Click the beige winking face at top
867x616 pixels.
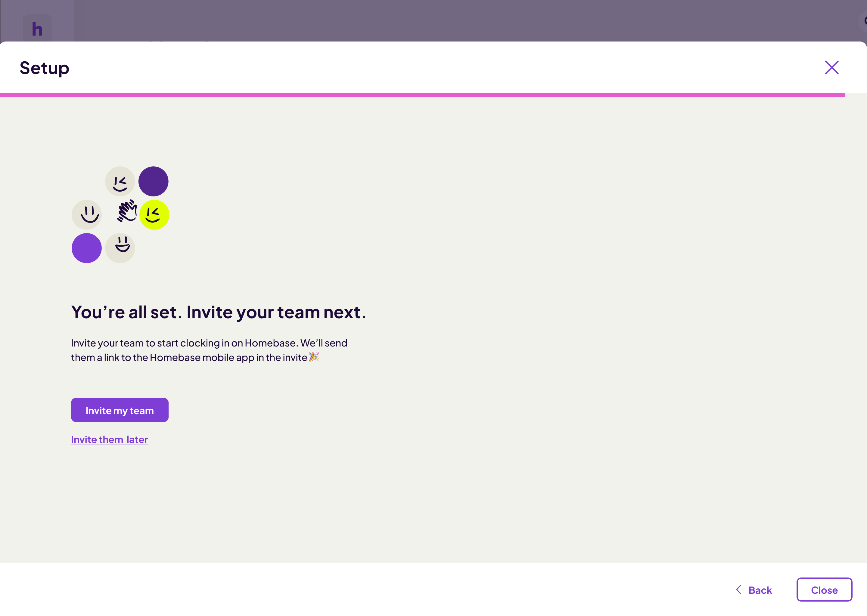click(120, 181)
